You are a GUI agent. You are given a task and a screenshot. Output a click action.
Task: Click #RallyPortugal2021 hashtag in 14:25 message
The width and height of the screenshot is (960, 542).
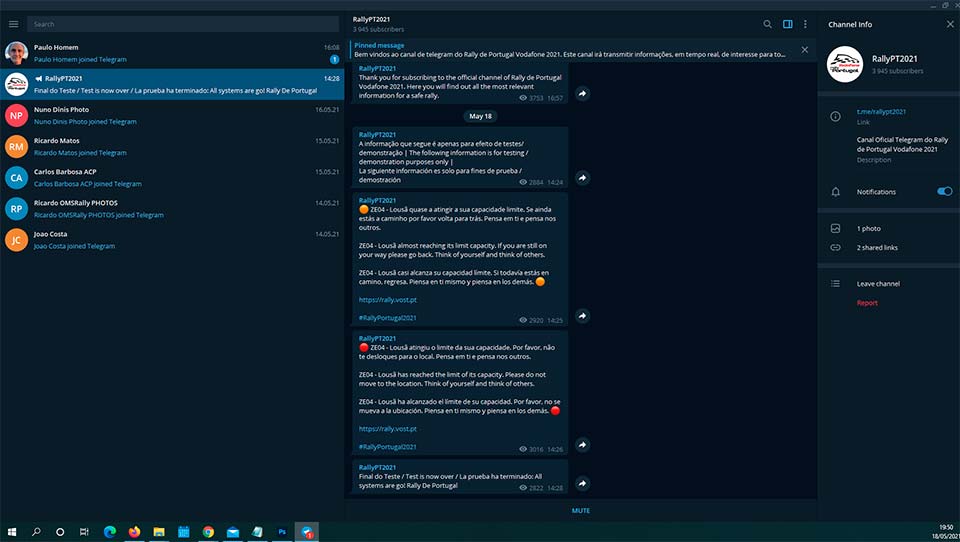pyautogui.click(x=388, y=318)
